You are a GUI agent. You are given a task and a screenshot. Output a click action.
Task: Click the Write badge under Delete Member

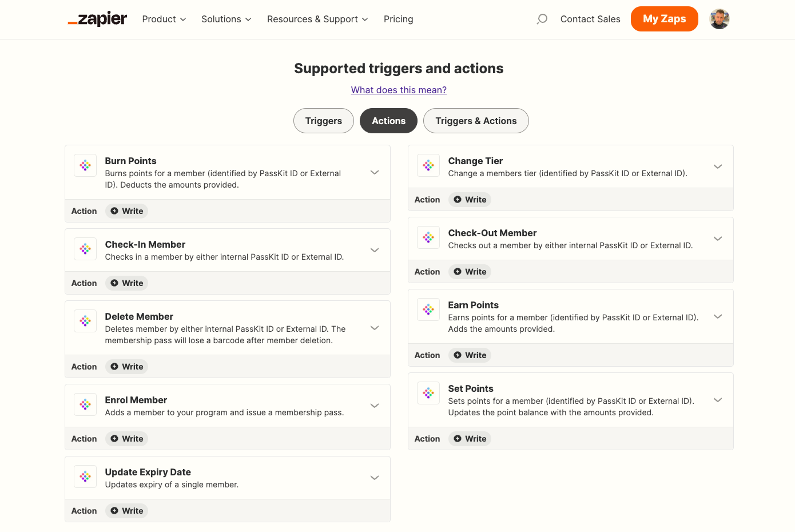[x=126, y=367]
